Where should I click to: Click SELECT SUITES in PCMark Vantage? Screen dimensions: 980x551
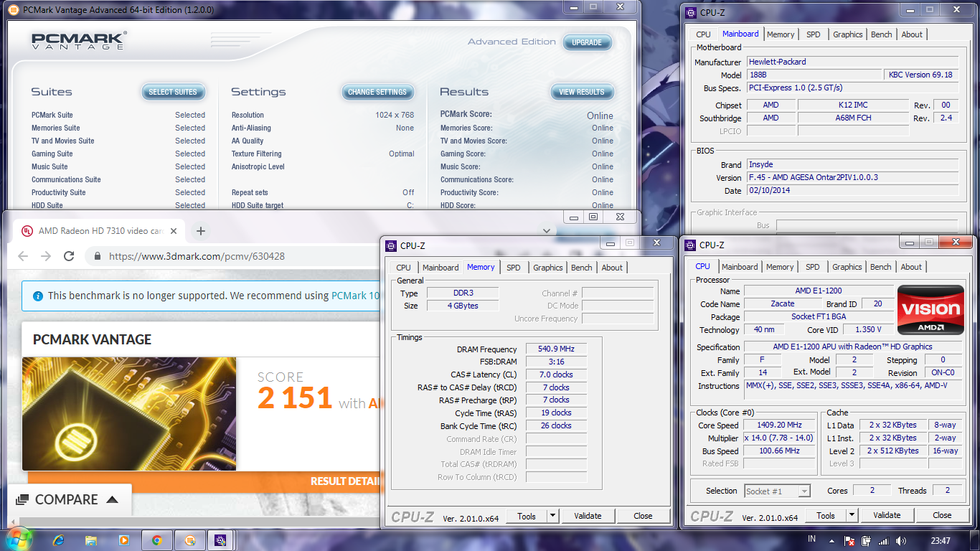tap(173, 92)
